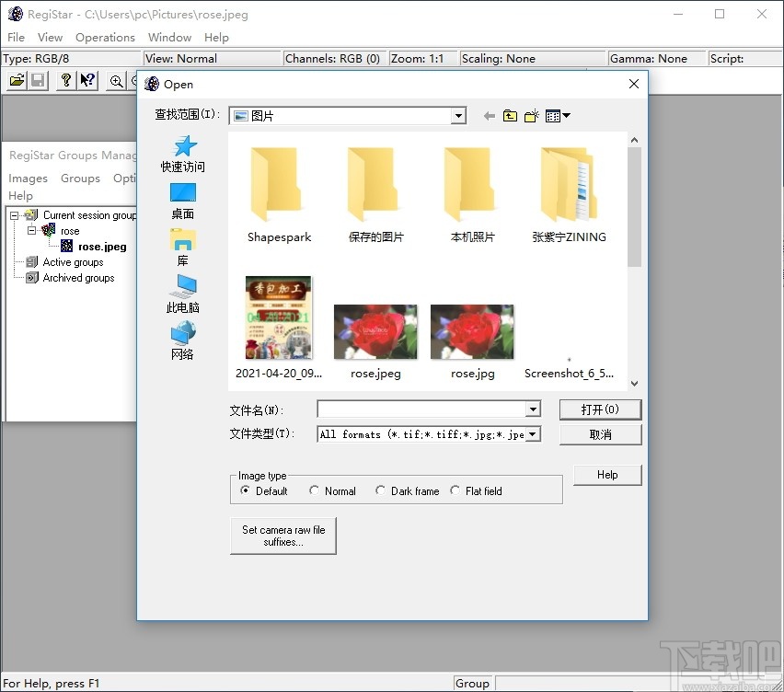
Task: Open the Operations menu
Action: pos(105,38)
